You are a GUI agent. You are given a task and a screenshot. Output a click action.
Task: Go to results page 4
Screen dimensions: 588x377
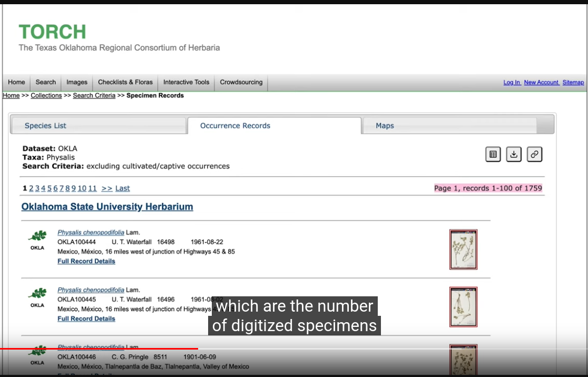[43, 188]
